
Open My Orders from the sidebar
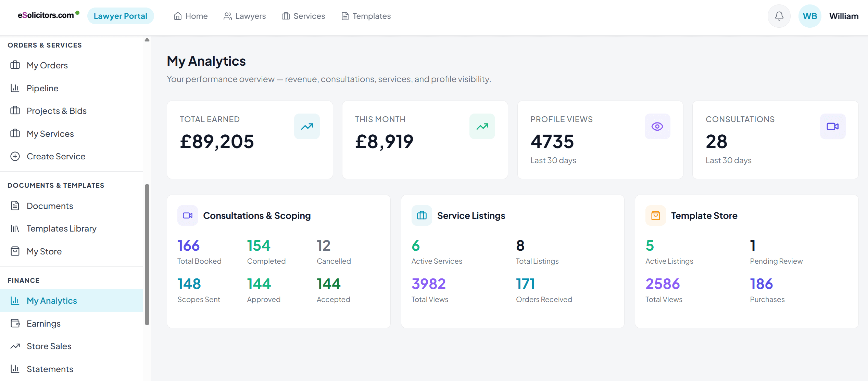tap(47, 65)
